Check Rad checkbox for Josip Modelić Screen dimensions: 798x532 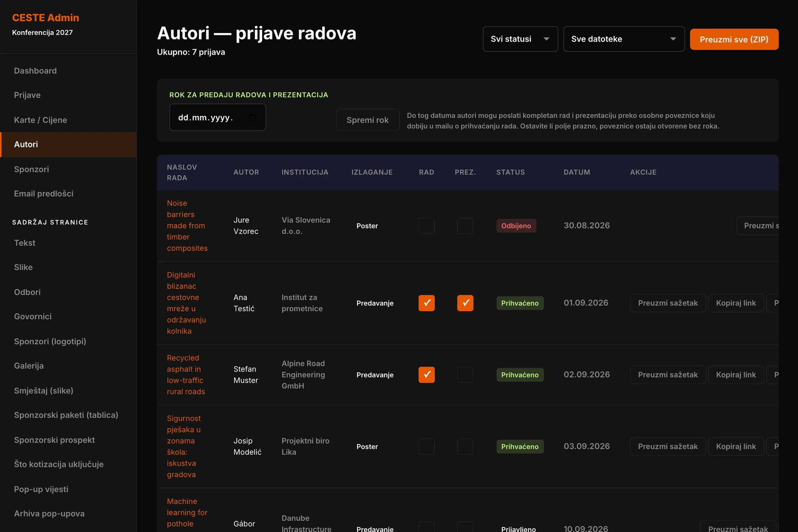coord(427,446)
